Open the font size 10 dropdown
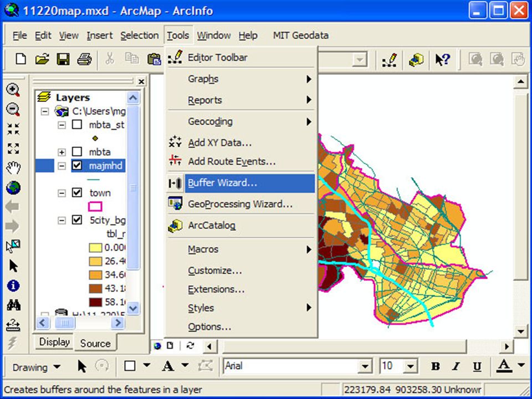The image size is (532, 399). 411,366
